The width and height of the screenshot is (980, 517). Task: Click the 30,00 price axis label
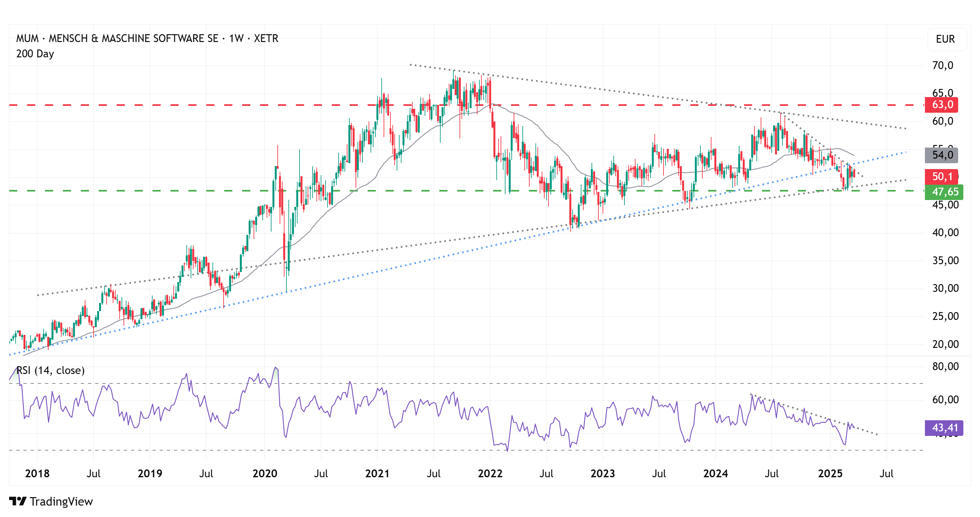[945, 289]
